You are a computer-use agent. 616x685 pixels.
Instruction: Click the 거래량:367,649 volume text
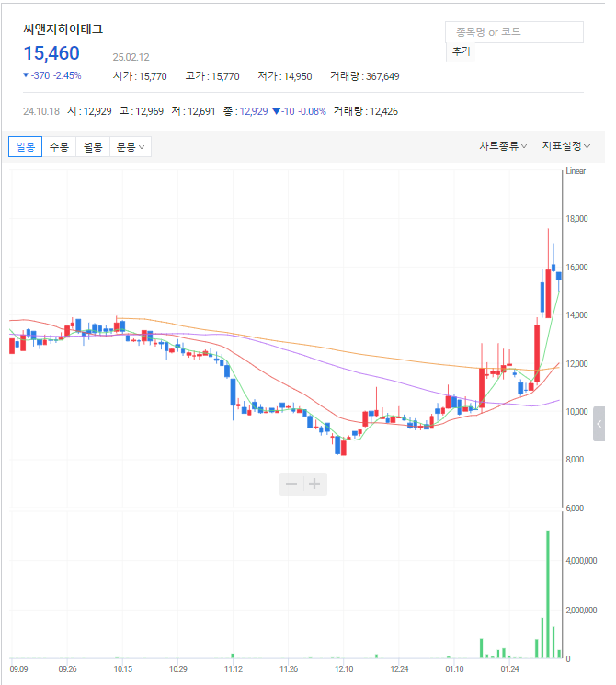[364, 76]
